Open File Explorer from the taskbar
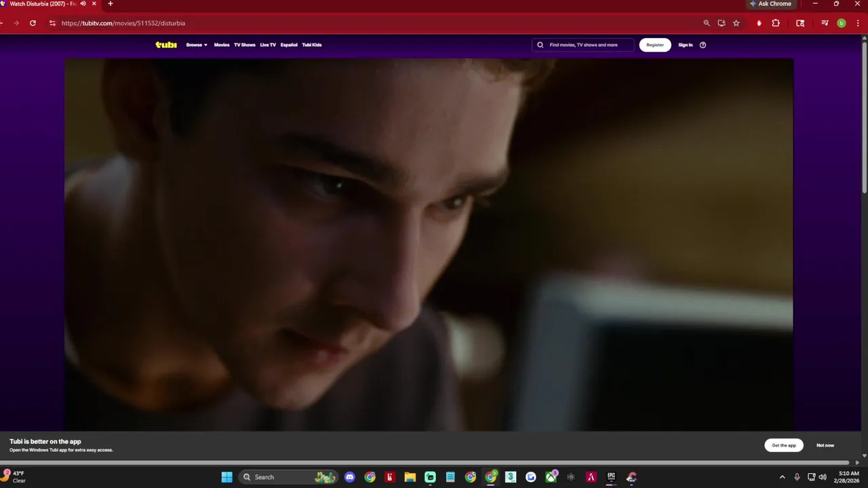The image size is (868, 488). tap(410, 477)
